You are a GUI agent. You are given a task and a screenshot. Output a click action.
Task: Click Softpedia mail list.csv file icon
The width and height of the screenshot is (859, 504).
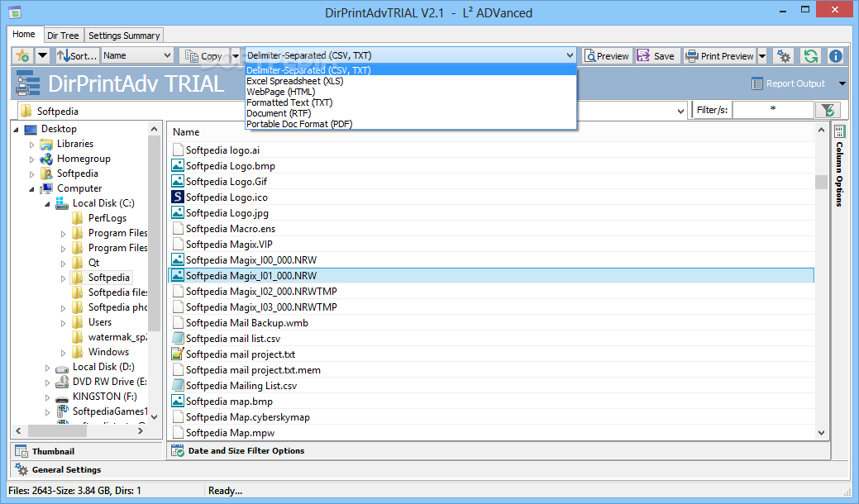[x=178, y=338]
